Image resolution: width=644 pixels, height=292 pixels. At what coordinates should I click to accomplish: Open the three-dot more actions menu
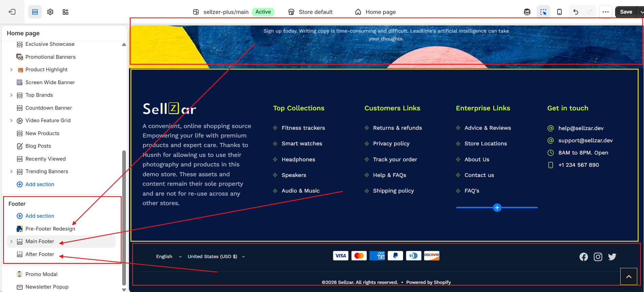606,12
